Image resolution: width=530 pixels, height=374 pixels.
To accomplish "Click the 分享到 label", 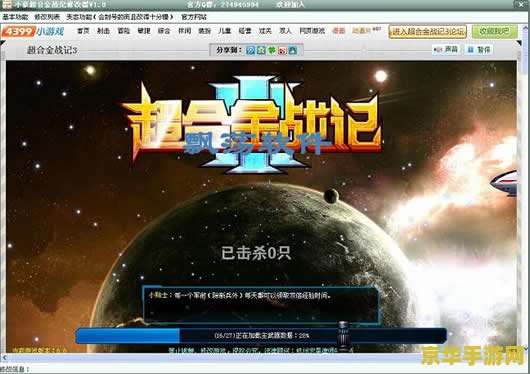I will [x=228, y=50].
